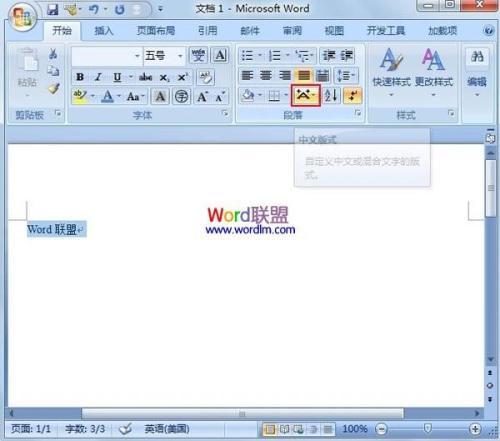The height and width of the screenshot is (441, 500).
Task: Toggle italic formatting
Action: (98, 77)
